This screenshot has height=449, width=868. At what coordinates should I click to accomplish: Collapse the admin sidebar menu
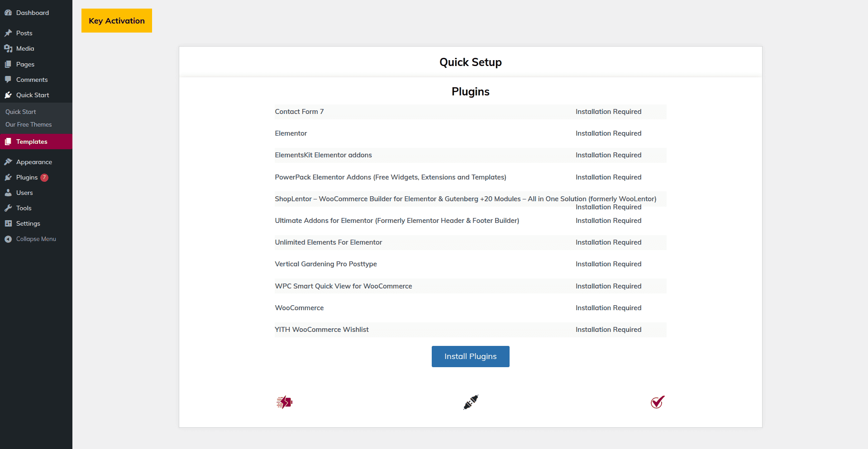(36, 239)
